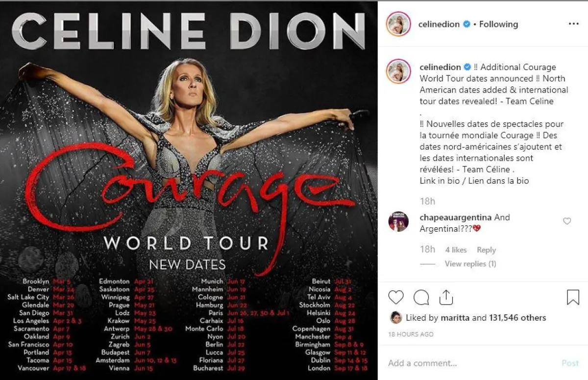Image resolution: width=588 pixels, height=380 pixels.
Task: Open celinedion avatar beside the caption
Action: (x=398, y=71)
